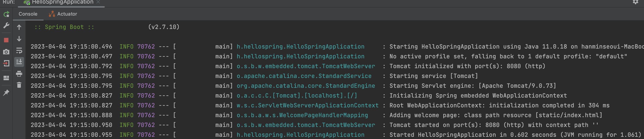
Task: Click the Restore Layout icon
Action: pyautogui.click(x=6, y=78)
